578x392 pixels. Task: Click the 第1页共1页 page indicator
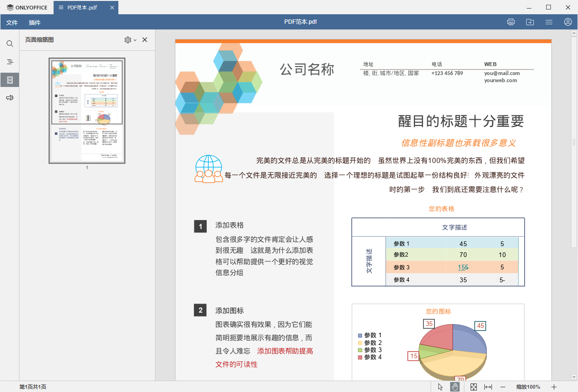pyautogui.click(x=33, y=387)
